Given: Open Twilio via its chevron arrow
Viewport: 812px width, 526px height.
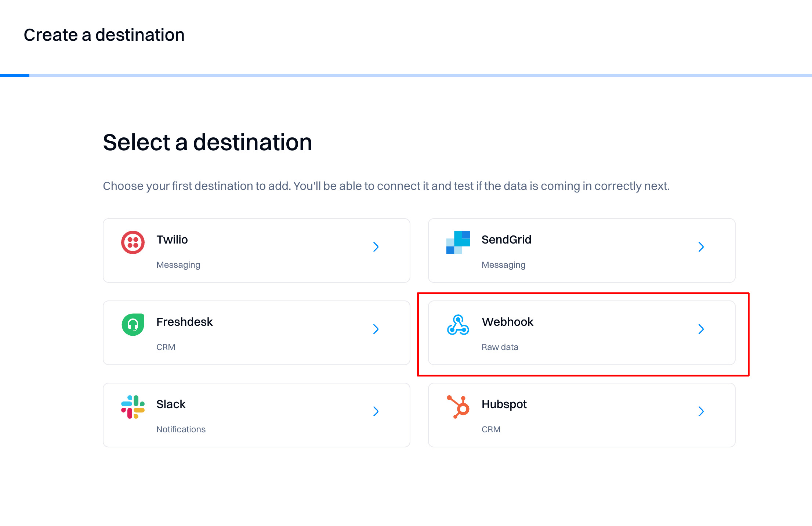Looking at the screenshot, I should (x=376, y=247).
